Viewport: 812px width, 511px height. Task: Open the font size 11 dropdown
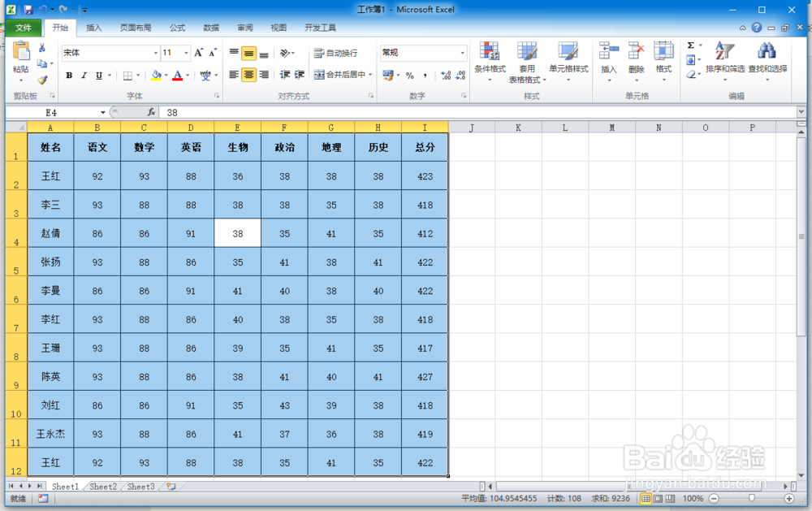186,53
